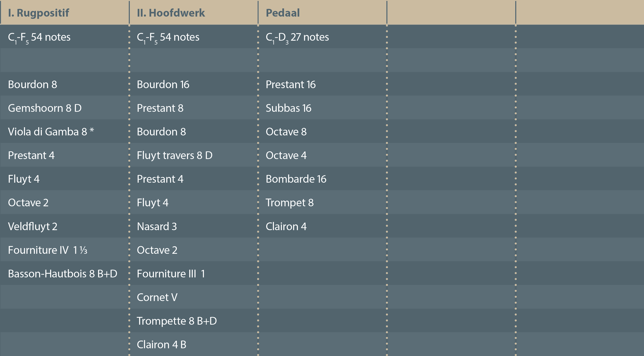This screenshot has height=356, width=644.
Task: Click the Nasard 3 stop
Action: [x=157, y=226]
